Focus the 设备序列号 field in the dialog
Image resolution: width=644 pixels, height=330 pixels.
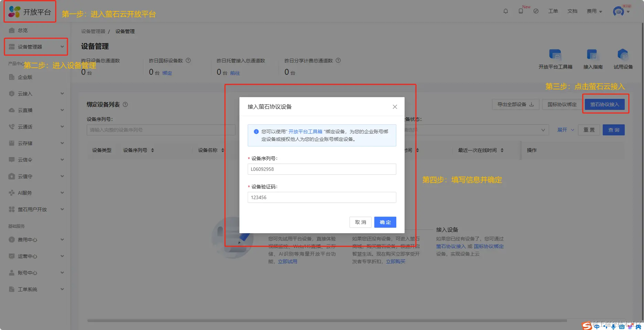(x=322, y=169)
